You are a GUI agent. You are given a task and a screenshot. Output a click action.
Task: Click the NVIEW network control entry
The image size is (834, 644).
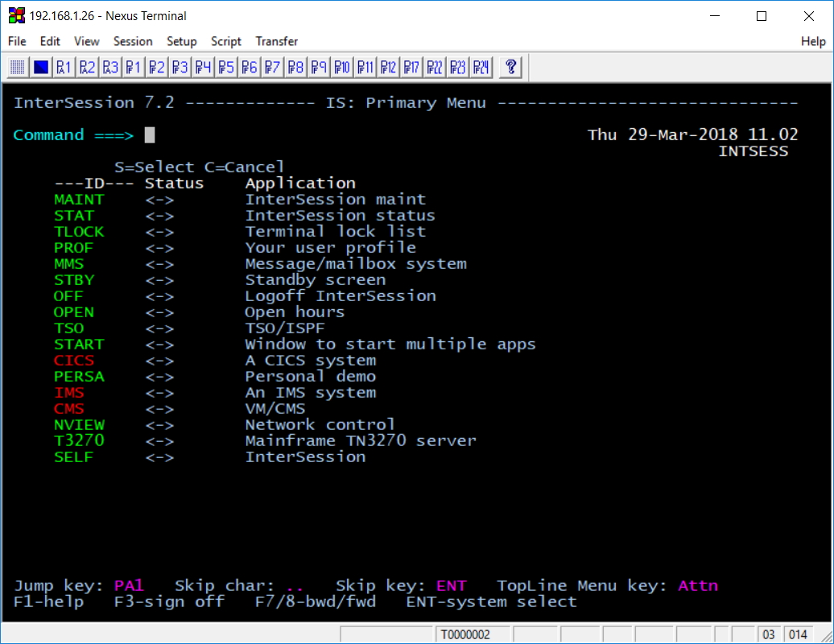pyautogui.click(x=79, y=425)
